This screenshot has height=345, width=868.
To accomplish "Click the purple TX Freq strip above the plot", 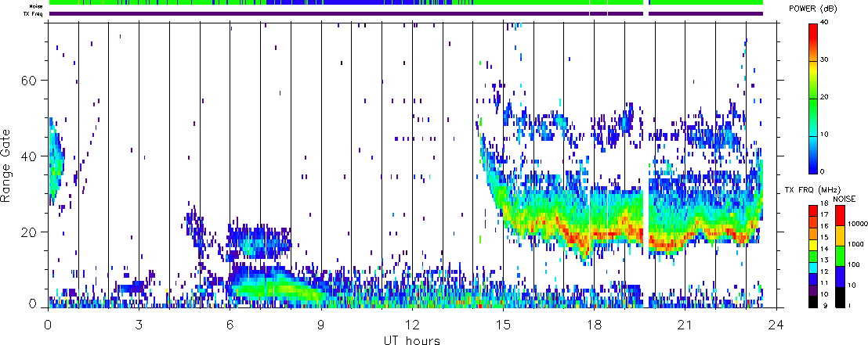I will [406, 14].
